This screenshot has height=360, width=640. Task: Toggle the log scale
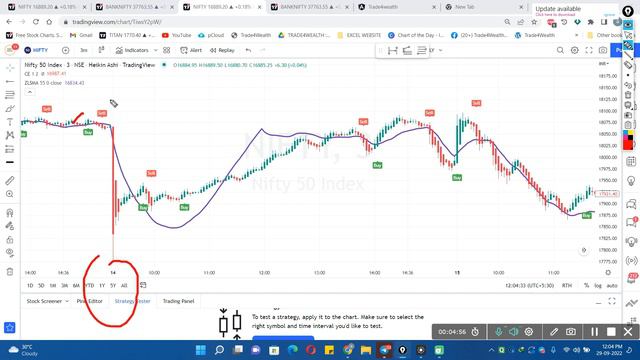tap(598, 285)
